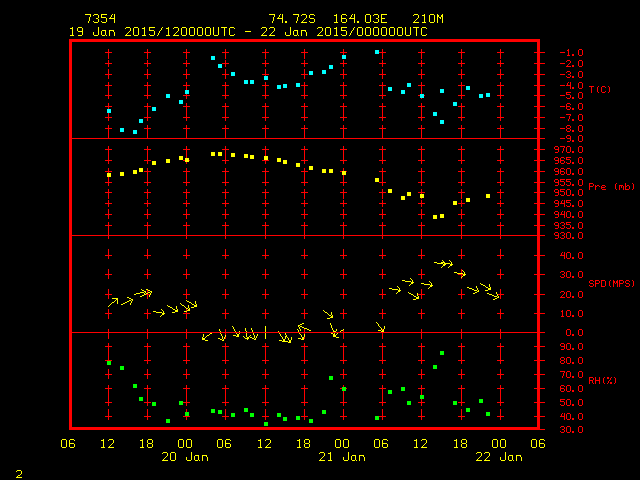Click the 22 Jan date marker

(x=498, y=457)
